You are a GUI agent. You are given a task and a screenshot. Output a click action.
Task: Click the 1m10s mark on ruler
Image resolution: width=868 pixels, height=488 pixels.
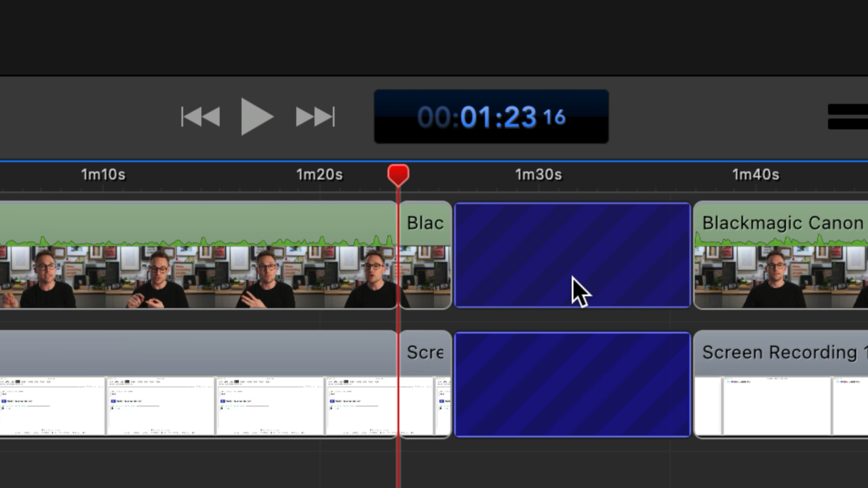(103, 175)
